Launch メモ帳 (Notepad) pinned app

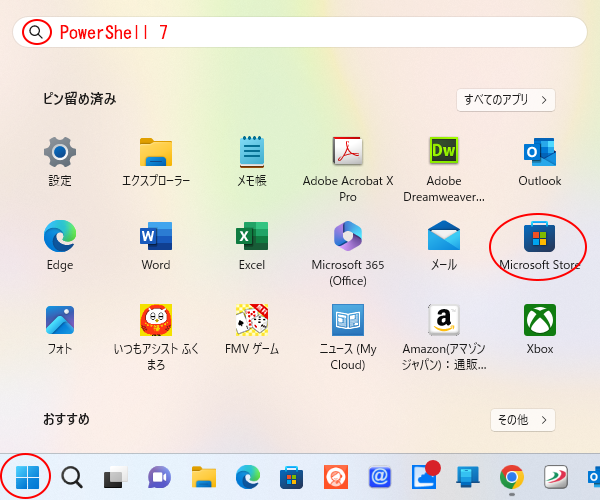tap(252, 161)
